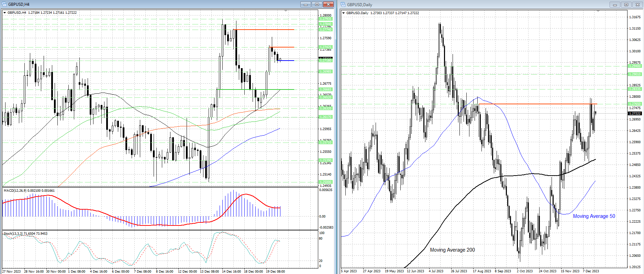Click the black current price tag on Daily chart
Screen dimensions: 644x274
(634, 113)
